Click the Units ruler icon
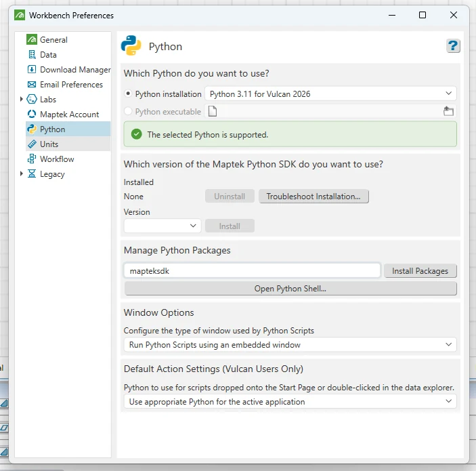Screen dimensions: 476x471 [x=32, y=144]
